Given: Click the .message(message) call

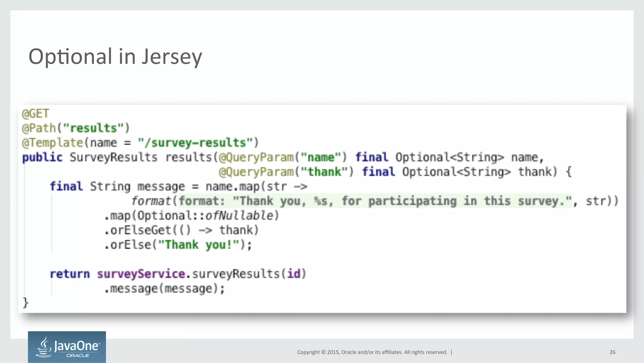Looking at the screenshot, I should click(x=164, y=288).
